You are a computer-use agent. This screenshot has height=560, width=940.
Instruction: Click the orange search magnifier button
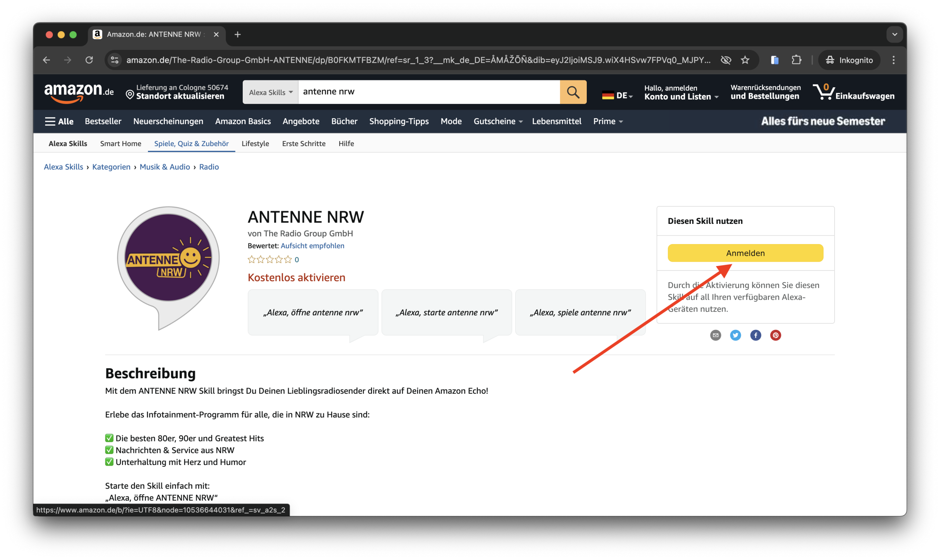pos(573,92)
